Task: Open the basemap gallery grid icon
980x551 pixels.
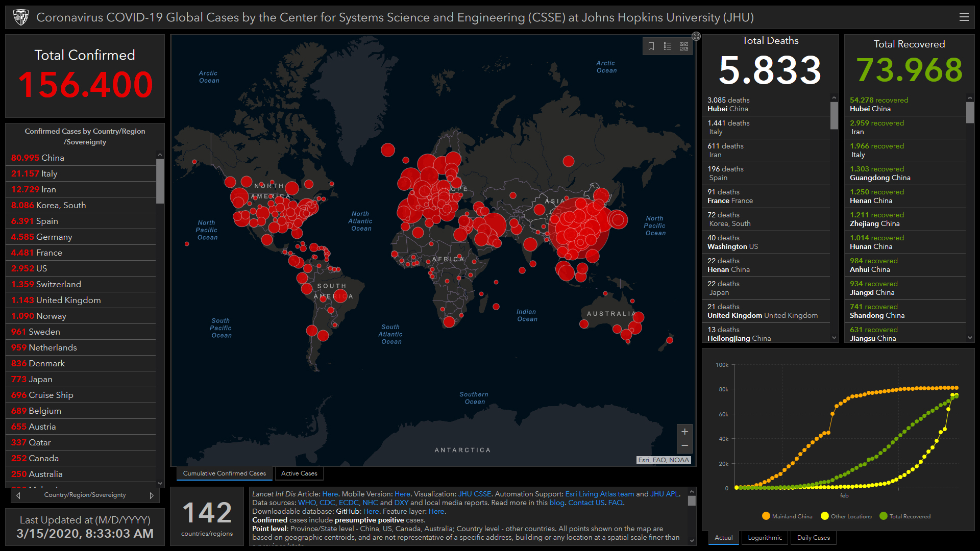Action: pyautogui.click(x=684, y=46)
